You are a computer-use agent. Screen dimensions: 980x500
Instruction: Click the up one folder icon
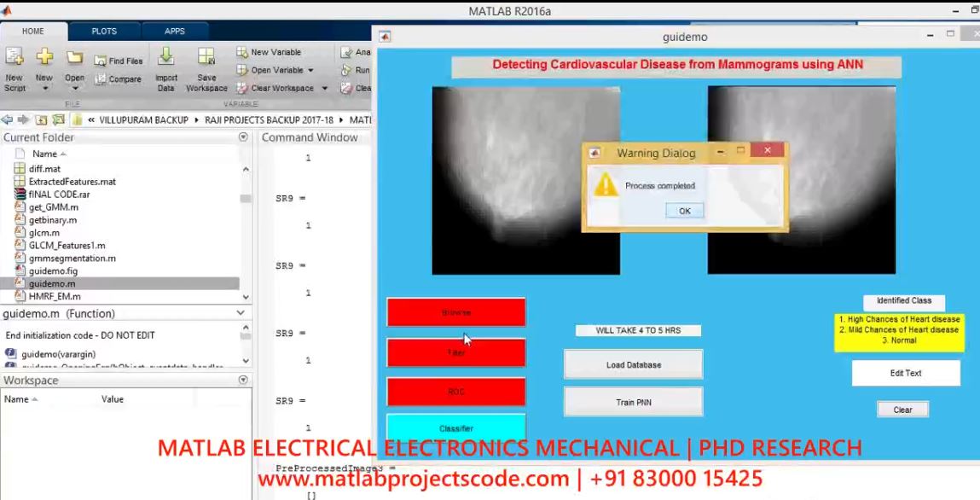click(x=41, y=119)
